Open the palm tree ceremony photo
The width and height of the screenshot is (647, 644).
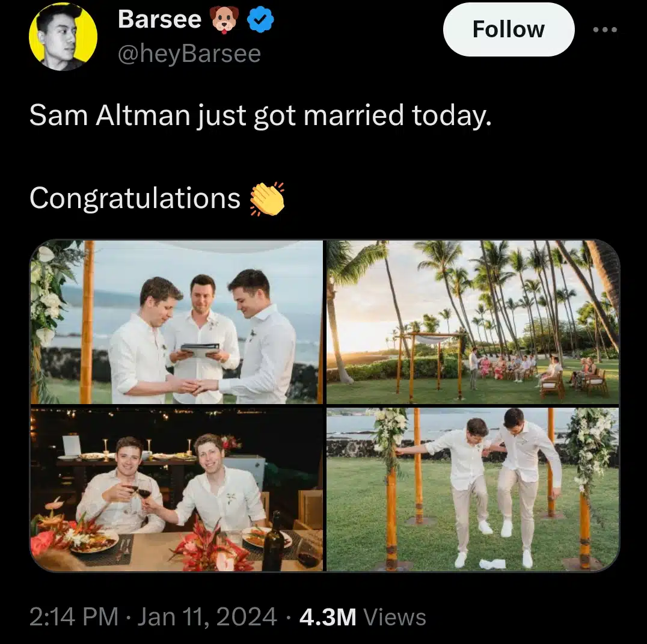(x=471, y=322)
